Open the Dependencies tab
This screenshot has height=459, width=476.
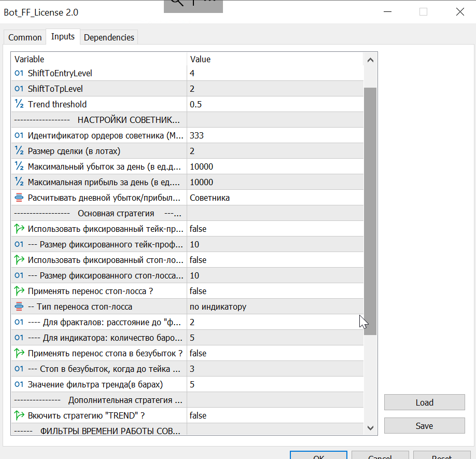pyautogui.click(x=109, y=37)
